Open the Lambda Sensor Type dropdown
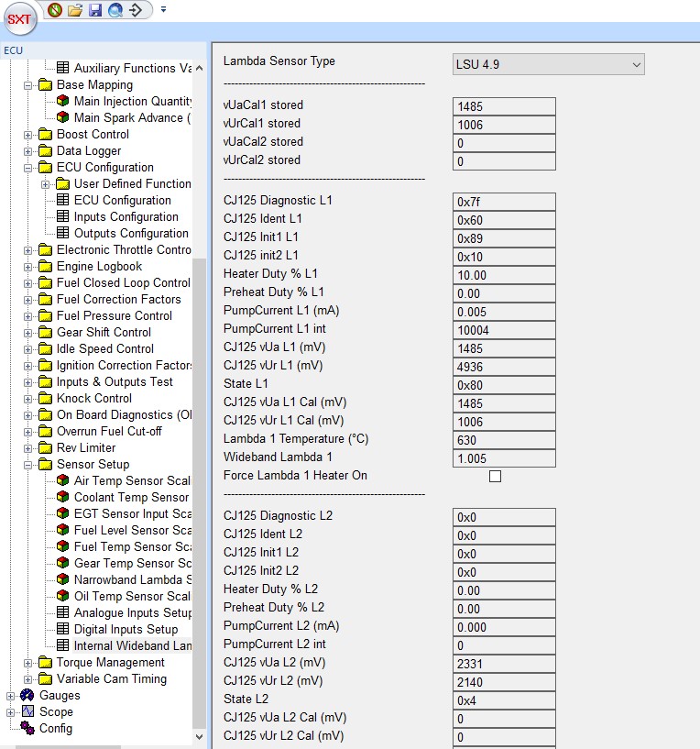The image size is (700, 749). pos(548,64)
